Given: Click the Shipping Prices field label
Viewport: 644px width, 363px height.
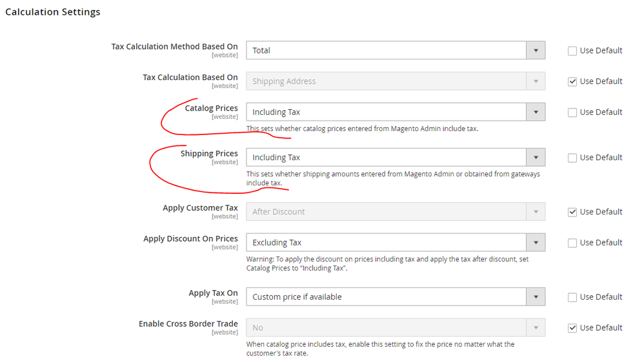Looking at the screenshot, I should click(x=209, y=154).
